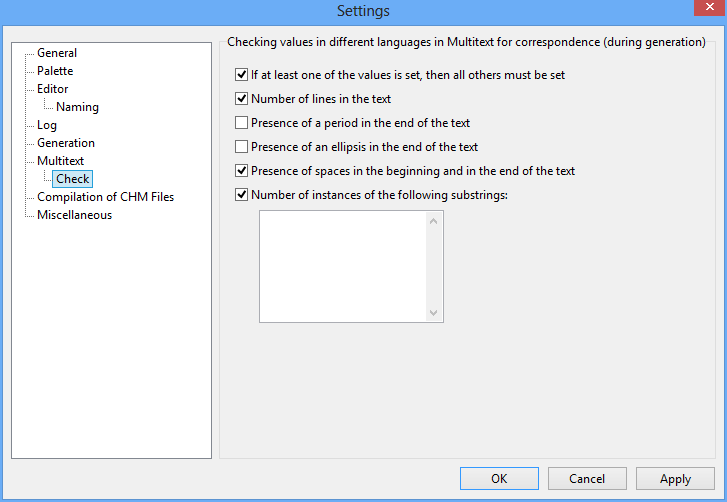Screen dimensions: 727x502
Task: Enable Presence of a period check
Action: (242, 123)
